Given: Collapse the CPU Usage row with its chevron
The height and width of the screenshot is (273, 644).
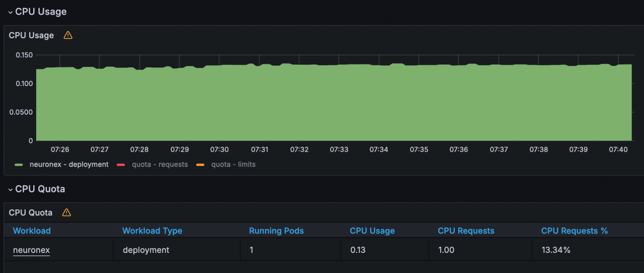Looking at the screenshot, I should point(10,12).
